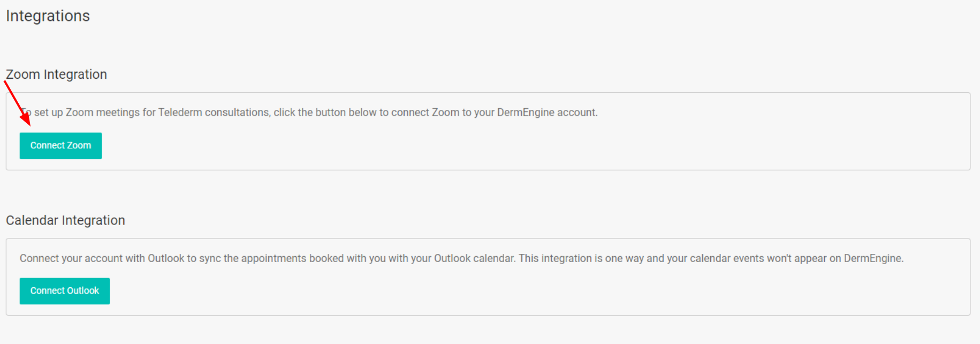Click "Telederm consultations" in the Zoom description

[214, 113]
